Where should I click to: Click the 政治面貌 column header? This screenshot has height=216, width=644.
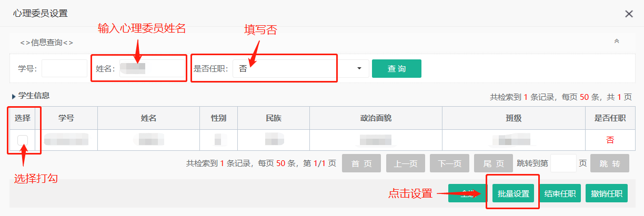[x=375, y=118]
